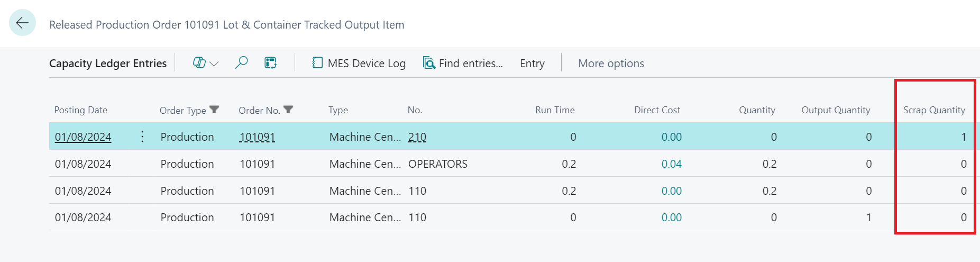Open the MES Device Log

point(359,64)
